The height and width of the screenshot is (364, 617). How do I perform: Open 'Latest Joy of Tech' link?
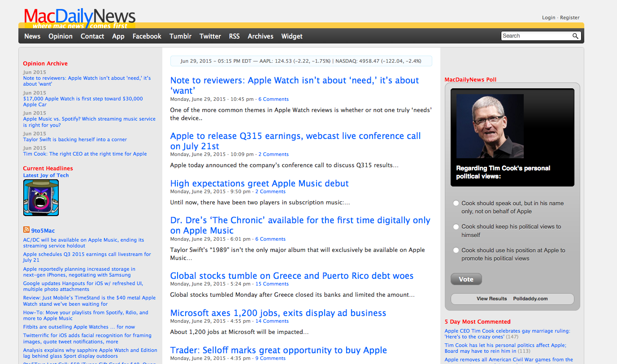[46, 175]
